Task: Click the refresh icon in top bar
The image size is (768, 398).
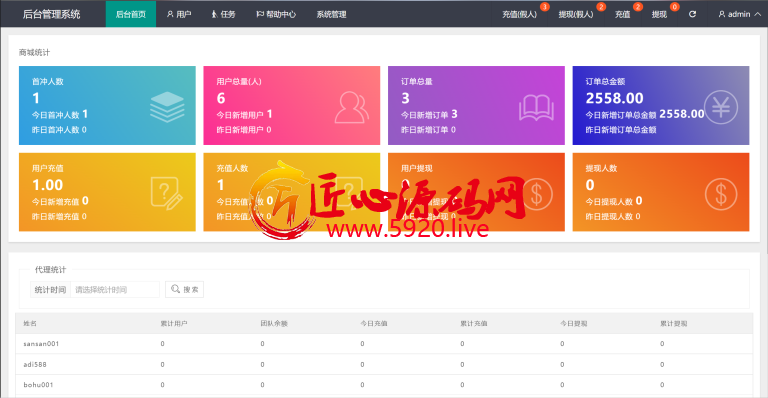Action: [693, 14]
